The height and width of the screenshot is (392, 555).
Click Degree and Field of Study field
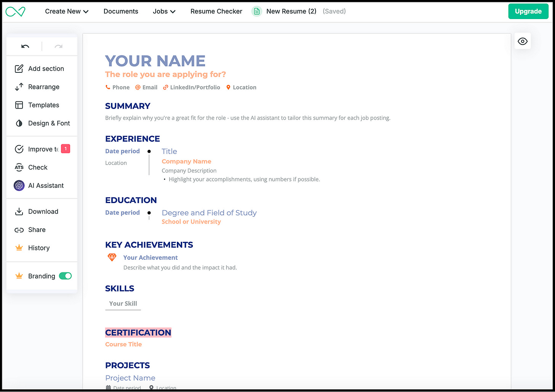tap(209, 213)
